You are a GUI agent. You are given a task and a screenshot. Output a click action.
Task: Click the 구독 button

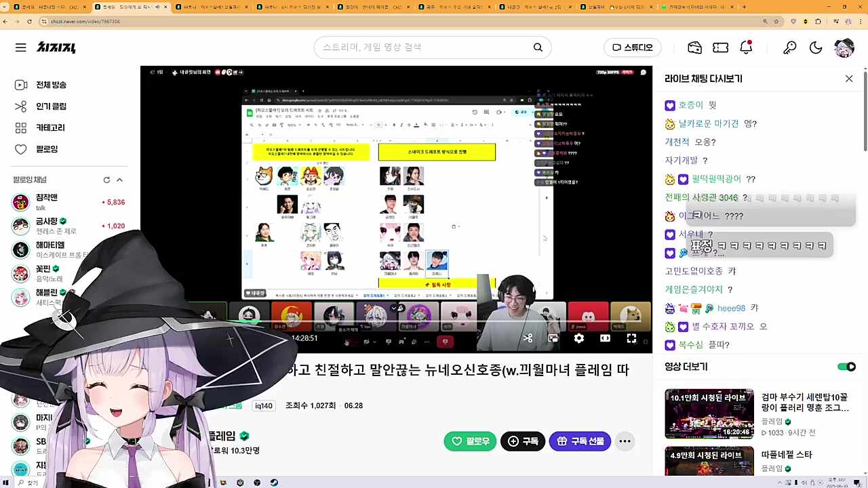coord(523,441)
